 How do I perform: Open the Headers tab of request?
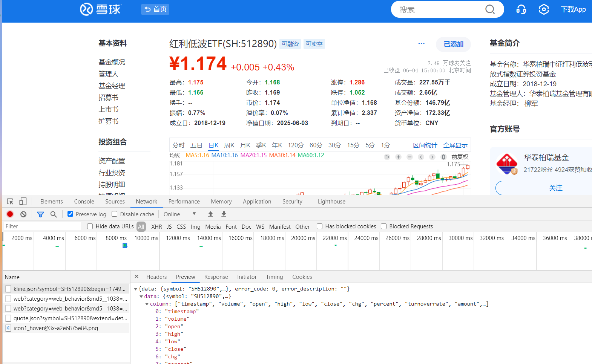[156, 277]
